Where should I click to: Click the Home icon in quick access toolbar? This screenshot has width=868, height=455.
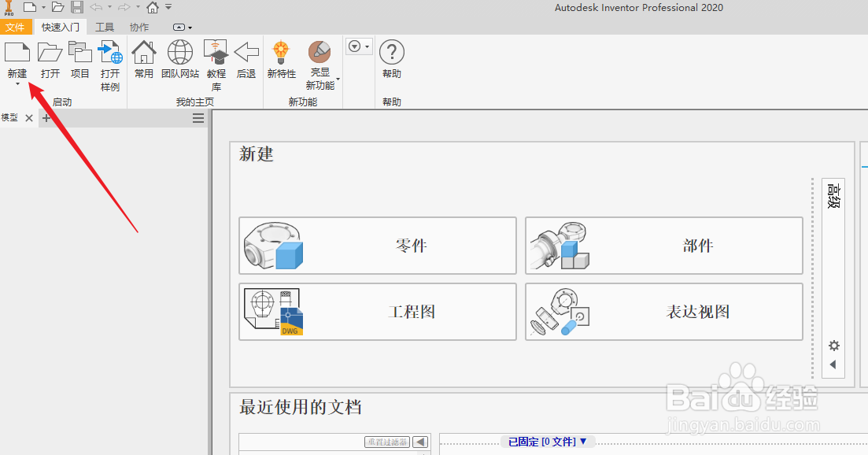coord(153,7)
